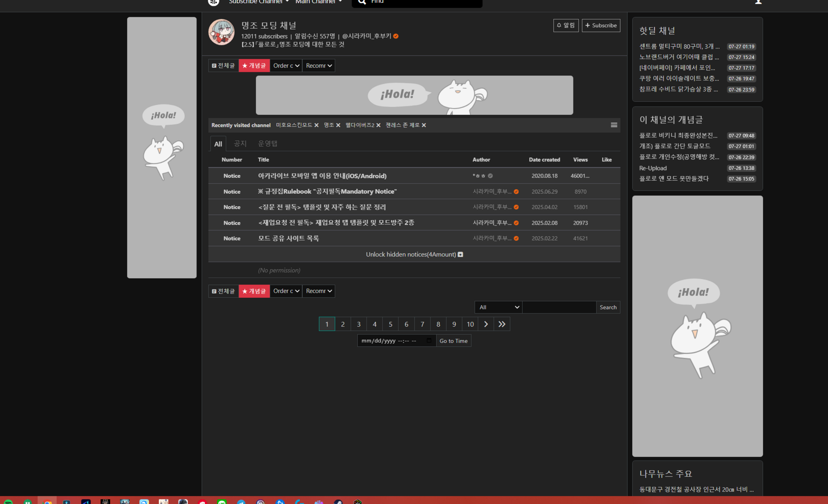Select the lower 전체글 button

coord(223,291)
